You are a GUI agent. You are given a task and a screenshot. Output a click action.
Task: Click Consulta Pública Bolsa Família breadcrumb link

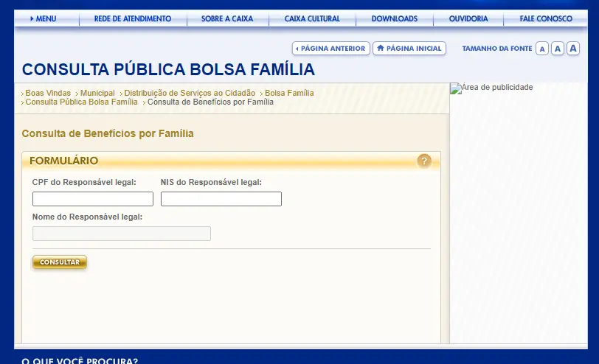[x=81, y=102]
